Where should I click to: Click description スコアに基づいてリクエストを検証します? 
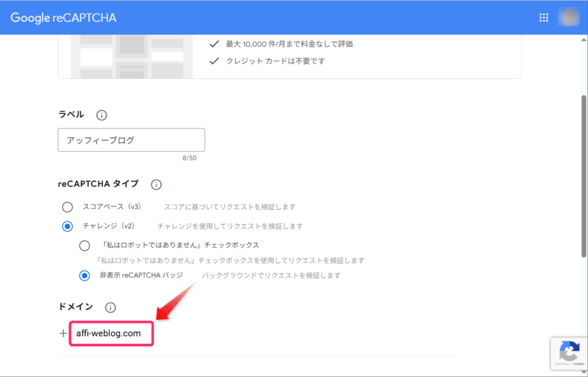(230, 207)
